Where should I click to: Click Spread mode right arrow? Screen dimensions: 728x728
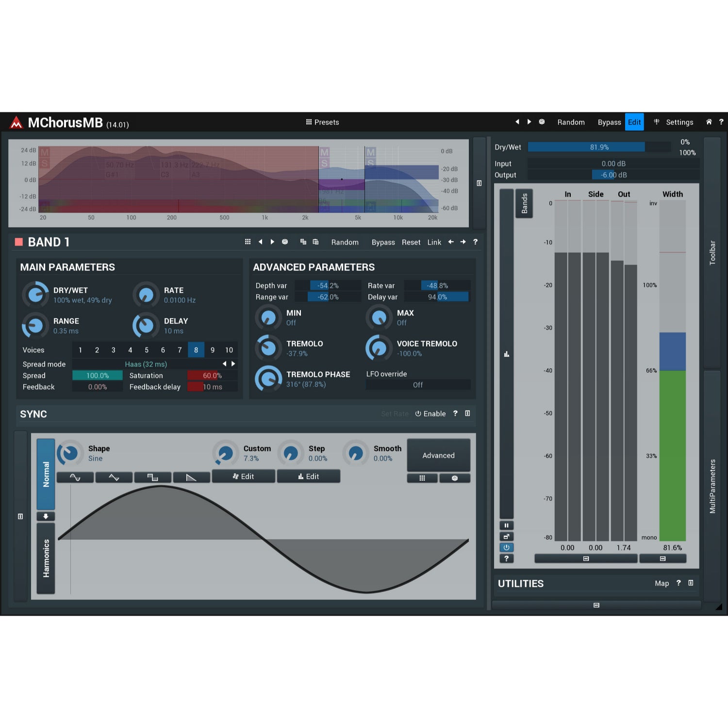click(x=233, y=364)
